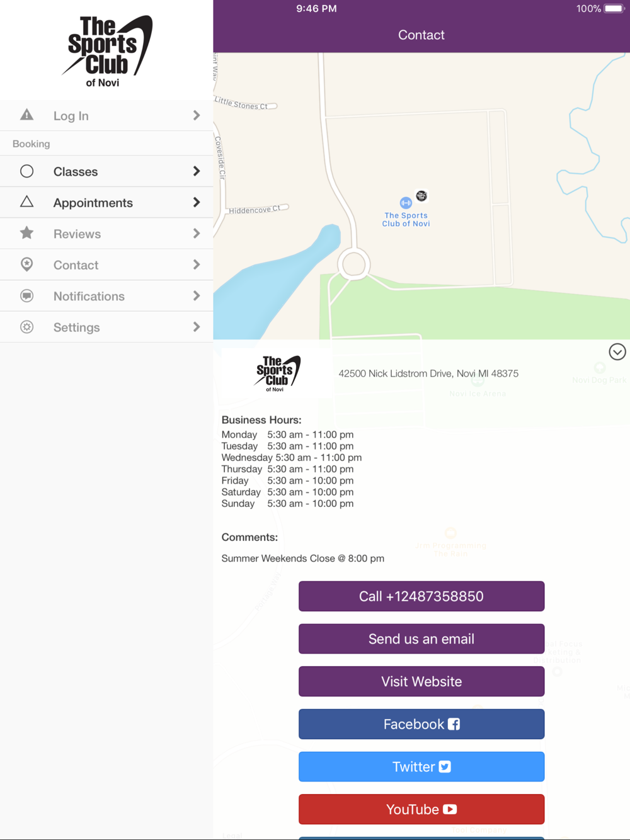
Task: Select the Classes circle icon
Action: [26, 171]
